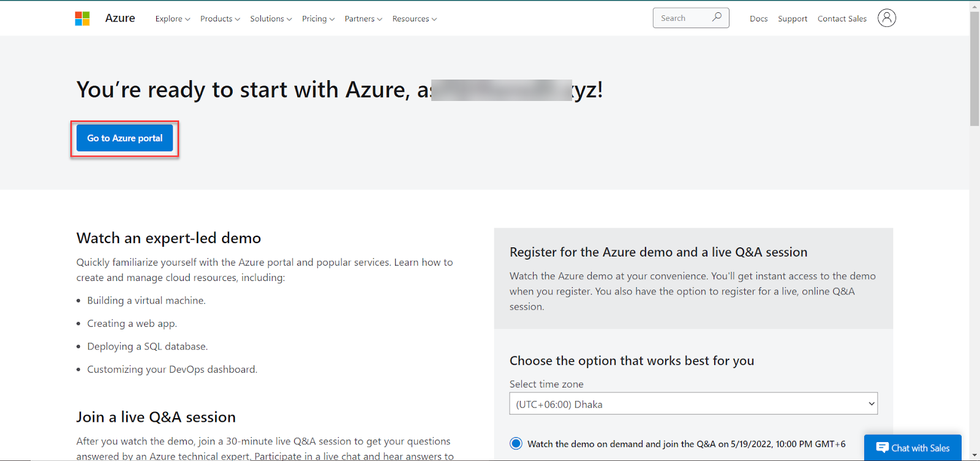The width and height of the screenshot is (980, 461).
Task: Open the Select time zone dropdown
Action: (693, 404)
